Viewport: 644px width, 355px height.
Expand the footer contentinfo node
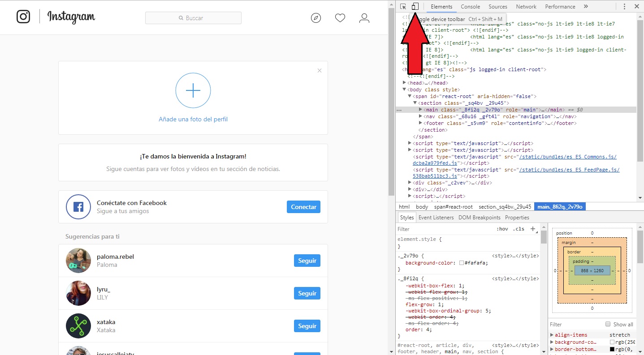420,123
